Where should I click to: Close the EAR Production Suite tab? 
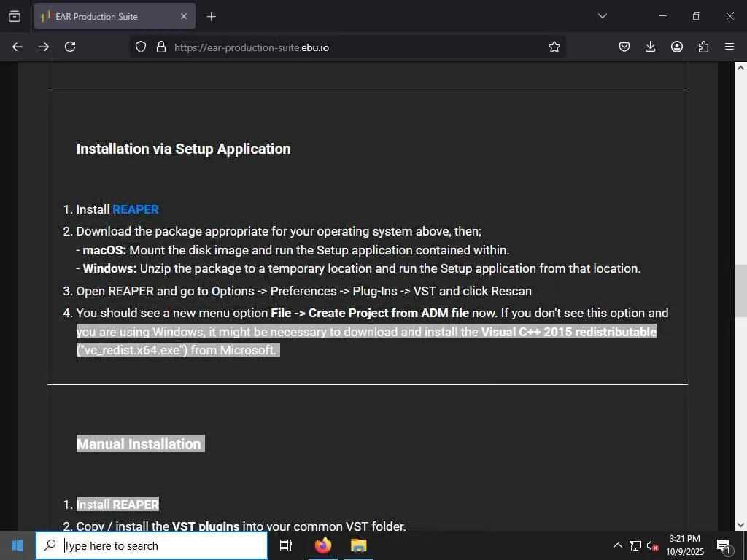tap(184, 16)
